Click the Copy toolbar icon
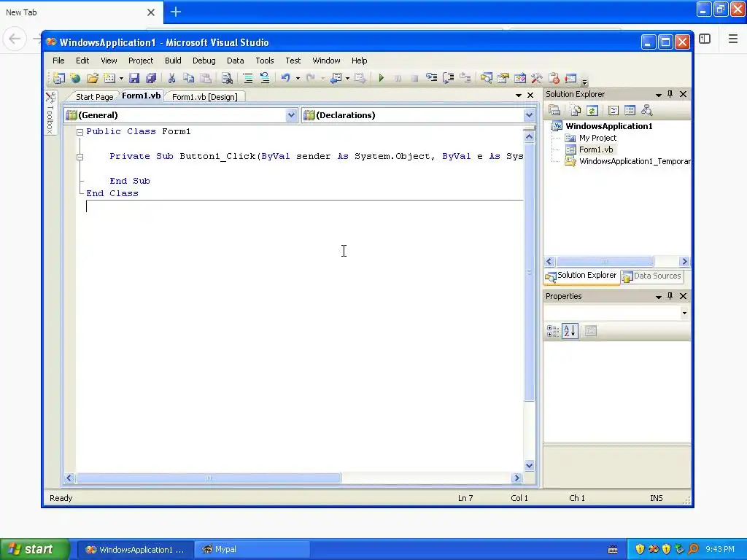The image size is (747, 560). 189,78
